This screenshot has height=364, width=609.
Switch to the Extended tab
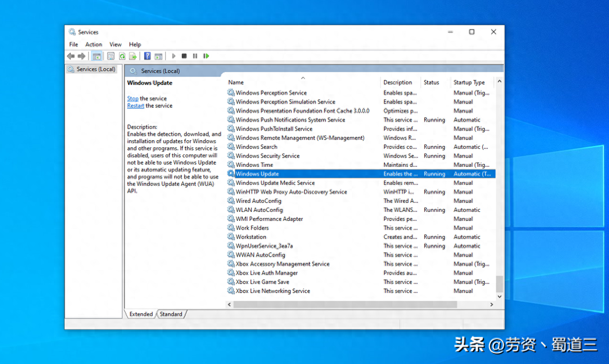(140, 314)
